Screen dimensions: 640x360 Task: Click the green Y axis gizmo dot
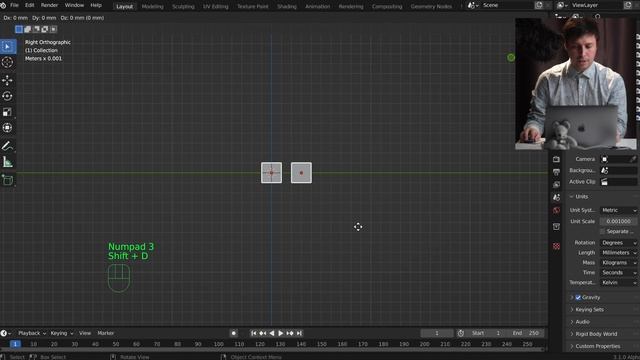point(511,58)
